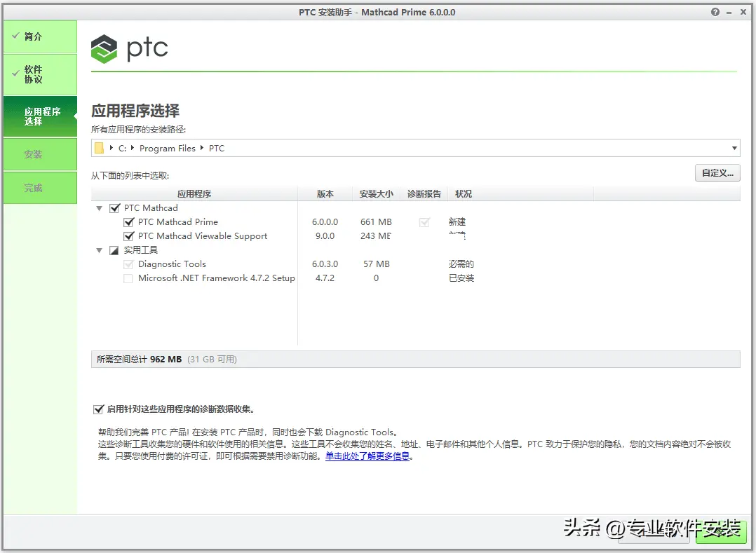Screen dimensions: 756x553
Task: Click the C: path segment
Action: pos(123,149)
